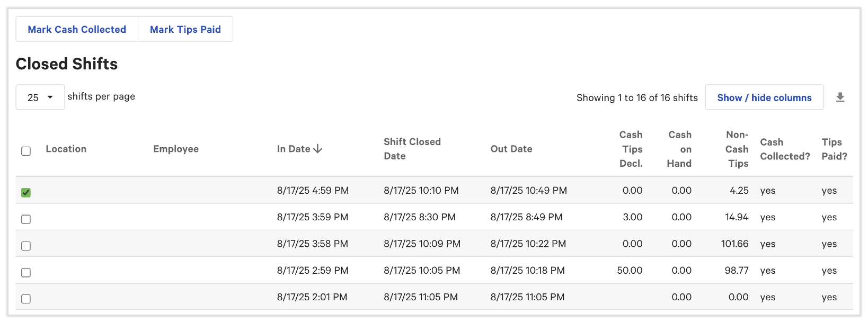Open the Show / hide columns panel
Viewport: 868px width, 322px height.
[764, 97]
